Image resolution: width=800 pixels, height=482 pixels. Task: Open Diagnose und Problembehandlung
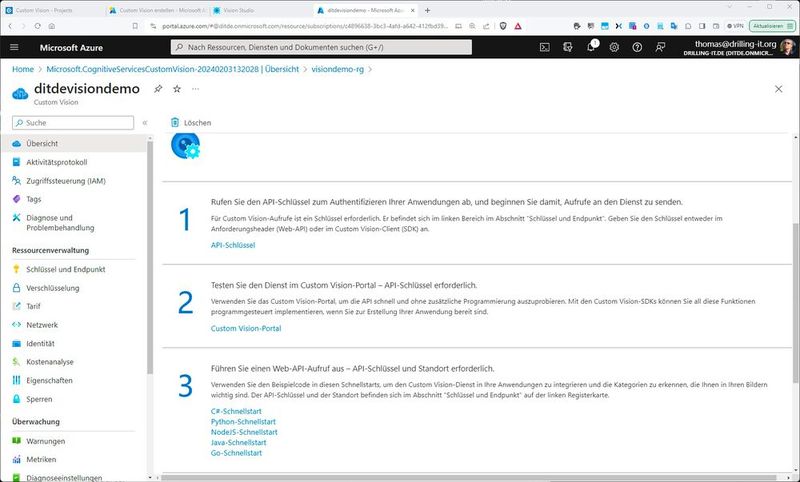coord(60,223)
